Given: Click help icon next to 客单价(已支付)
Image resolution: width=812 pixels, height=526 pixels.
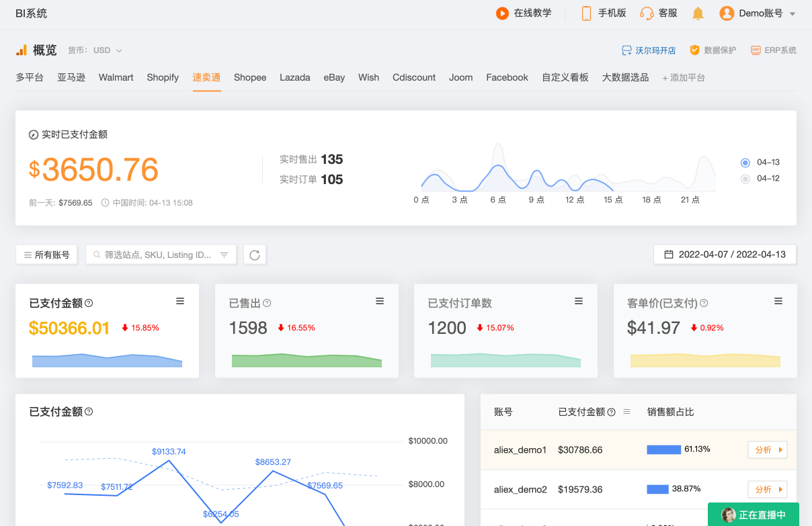Looking at the screenshot, I should 704,304.
